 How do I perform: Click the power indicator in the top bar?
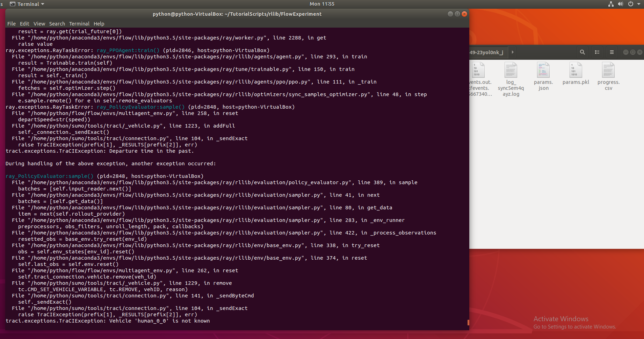pos(630,4)
